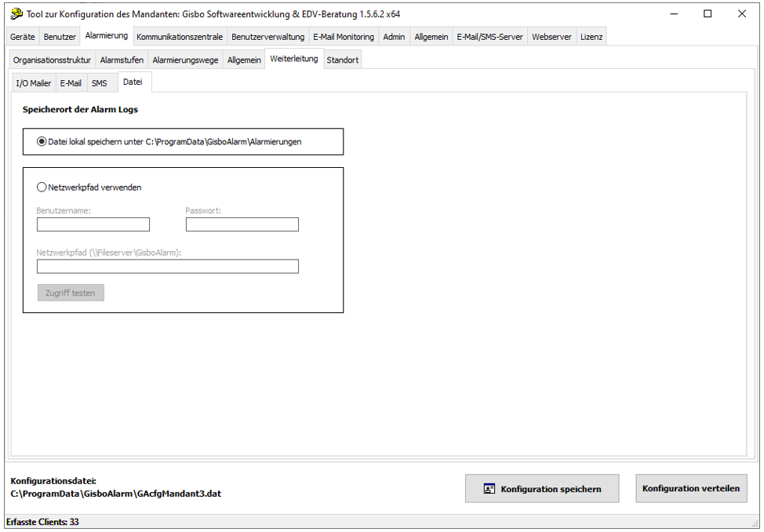Click the Konfigurationsdatei label
The width and height of the screenshot is (764, 532).
(x=53, y=481)
